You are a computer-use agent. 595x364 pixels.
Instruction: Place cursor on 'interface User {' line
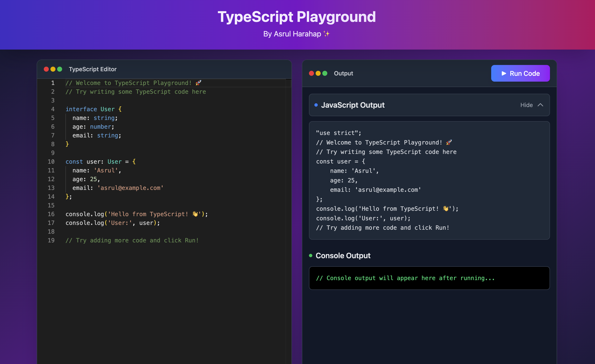click(x=93, y=109)
